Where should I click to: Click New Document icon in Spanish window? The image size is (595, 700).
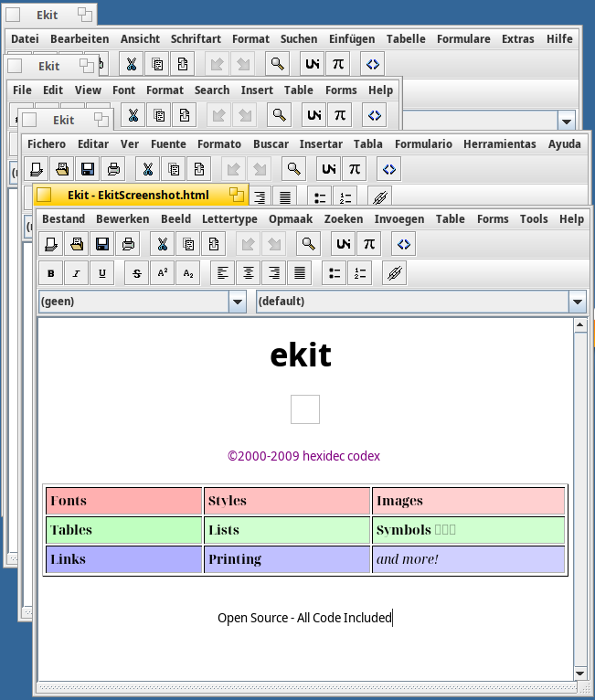point(37,169)
